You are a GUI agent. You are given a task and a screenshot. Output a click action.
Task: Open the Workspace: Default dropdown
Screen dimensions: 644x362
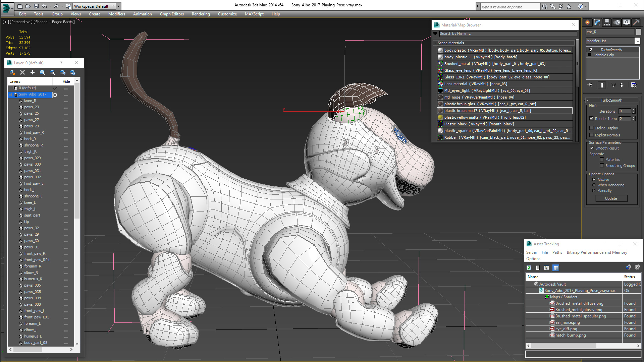pos(94,6)
